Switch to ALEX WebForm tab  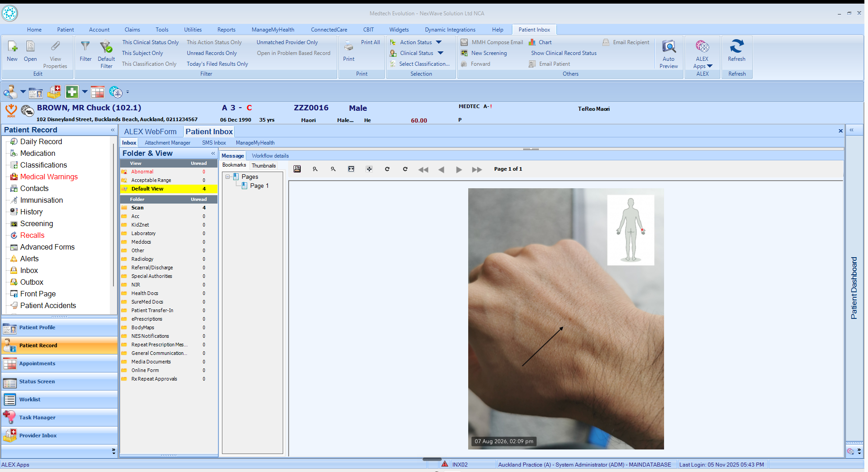click(150, 132)
